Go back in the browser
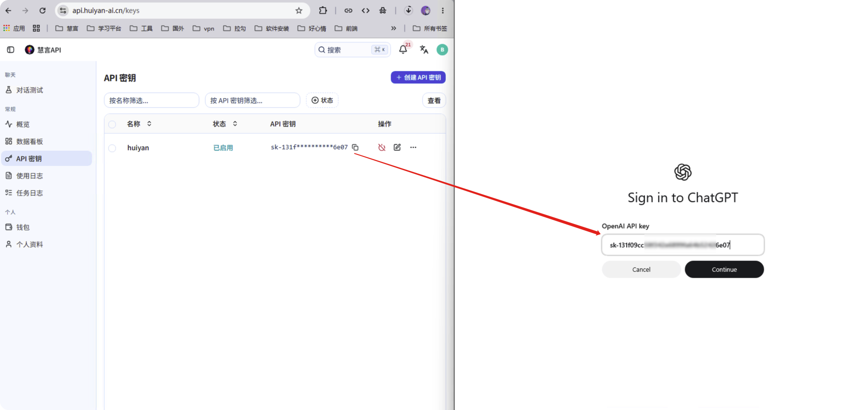 click(9, 10)
